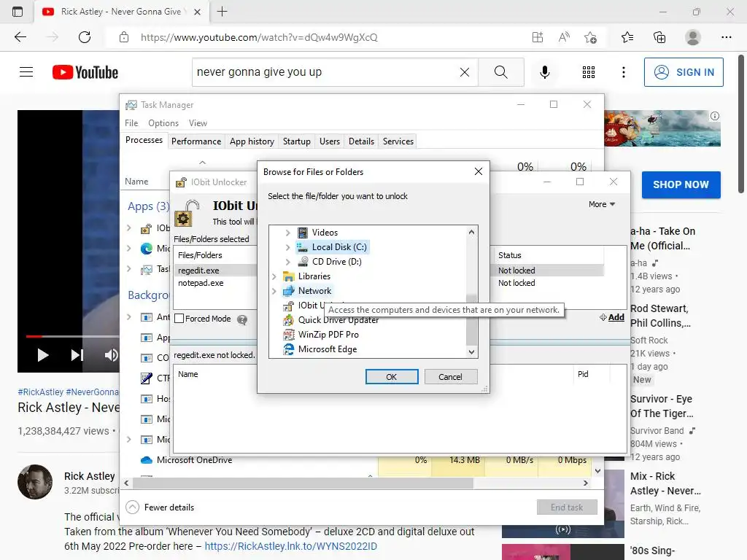Click the SHOP NOW ad button
Viewport: 747px width, 560px height.
[x=681, y=184]
